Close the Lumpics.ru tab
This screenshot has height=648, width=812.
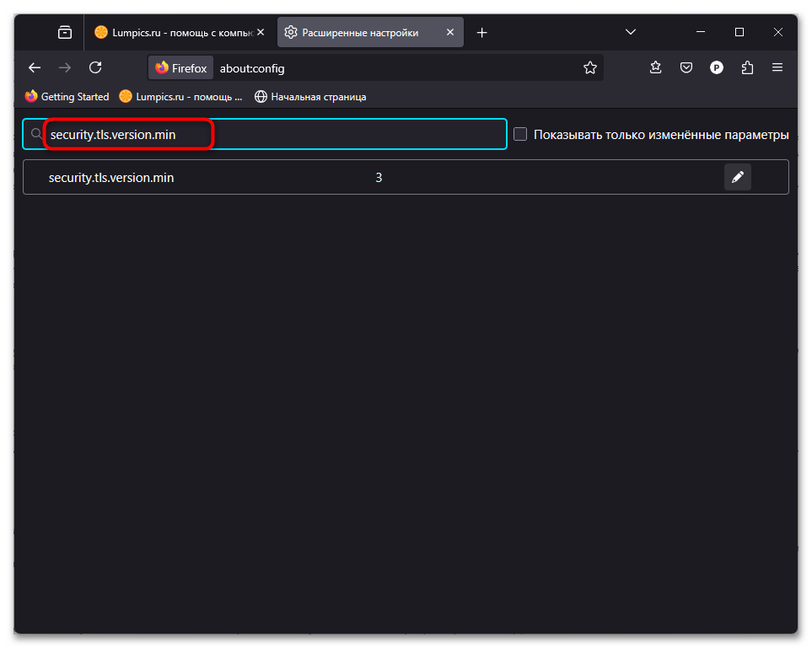(x=261, y=32)
